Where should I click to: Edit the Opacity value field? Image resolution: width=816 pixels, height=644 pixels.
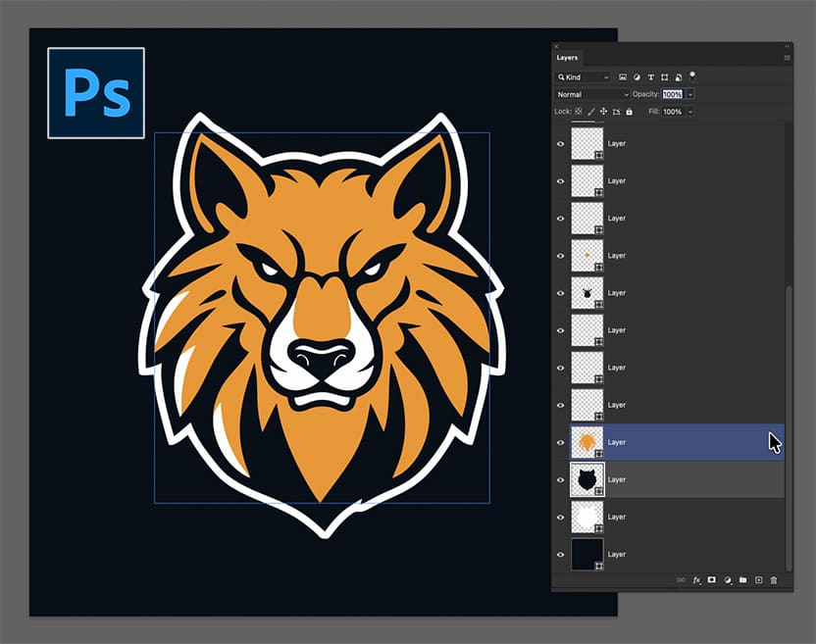(675, 94)
